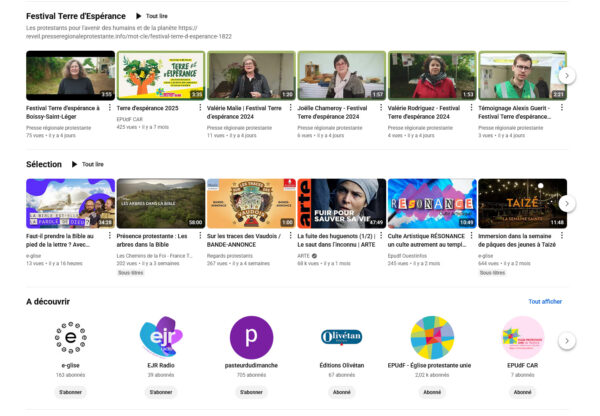Click Les Chemins de la Foi channel name
This screenshot has width=600, height=416.
[154, 256]
